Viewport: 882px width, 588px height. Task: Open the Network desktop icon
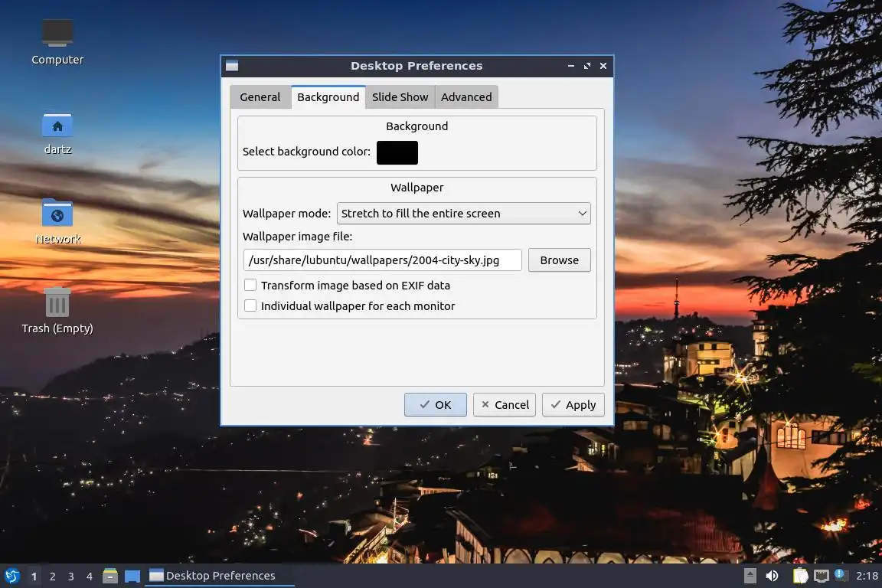pos(57,222)
